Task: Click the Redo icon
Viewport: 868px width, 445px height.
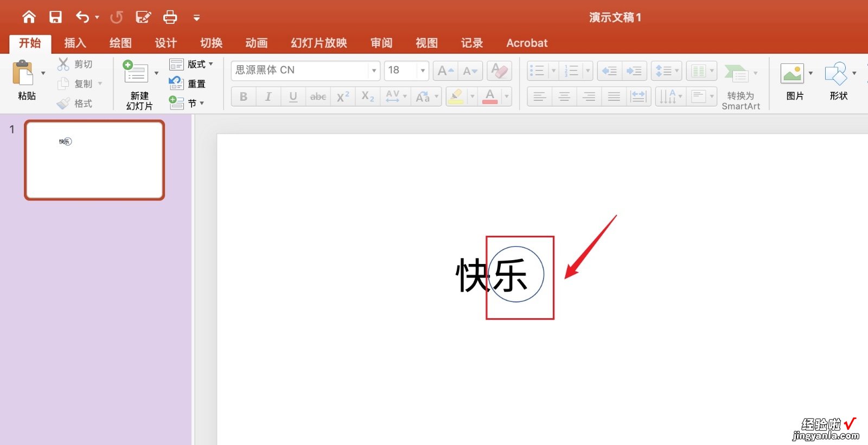Action: tap(116, 17)
